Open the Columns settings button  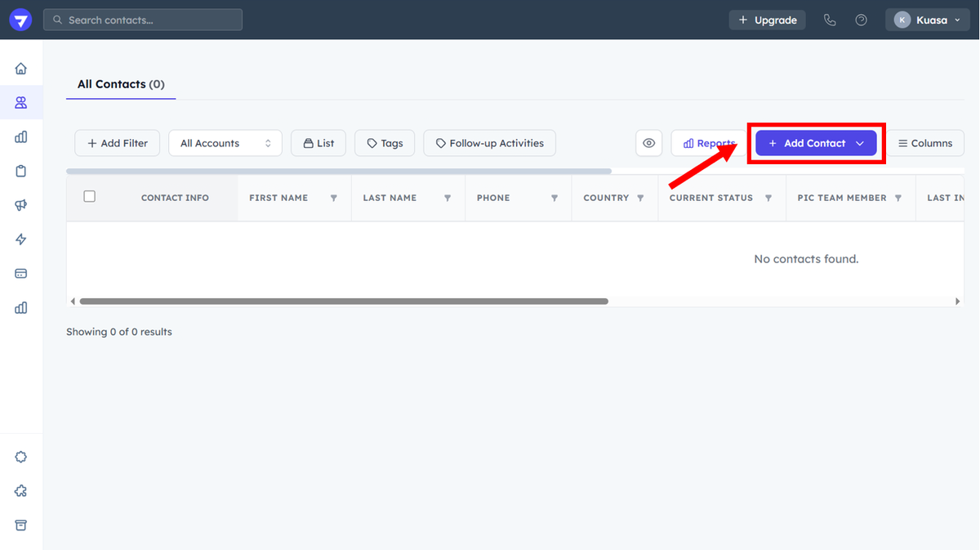pos(924,143)
